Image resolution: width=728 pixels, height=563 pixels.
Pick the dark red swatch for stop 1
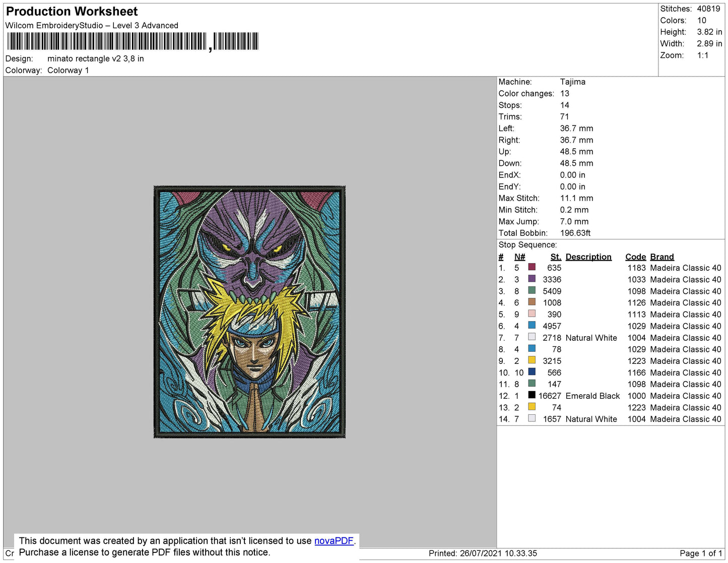coord(532,267)
